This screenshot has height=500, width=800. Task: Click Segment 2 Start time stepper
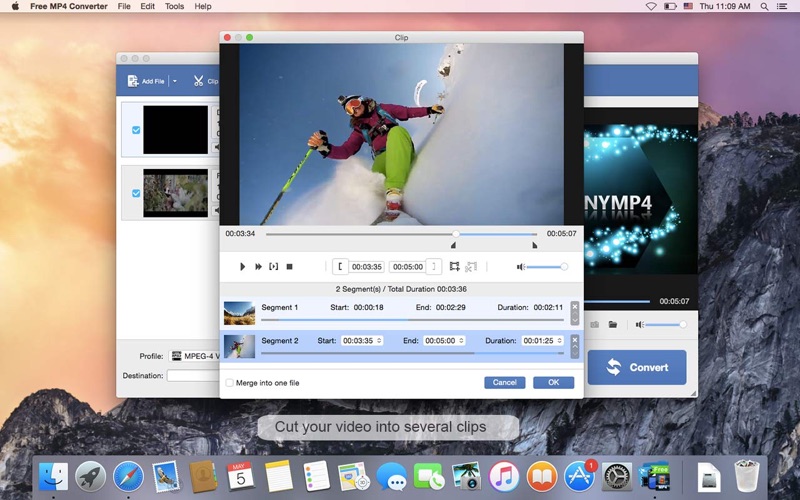[x=379, y=341]
